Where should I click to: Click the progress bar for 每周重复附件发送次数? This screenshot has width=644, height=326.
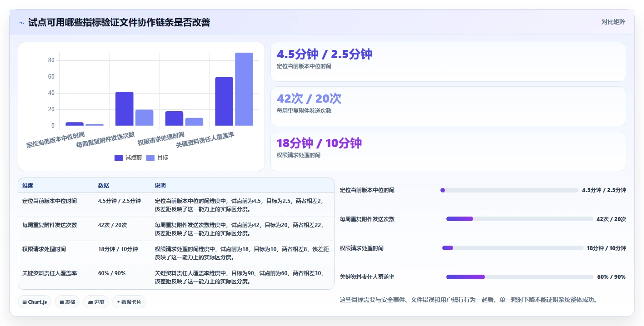click(519, 219)
